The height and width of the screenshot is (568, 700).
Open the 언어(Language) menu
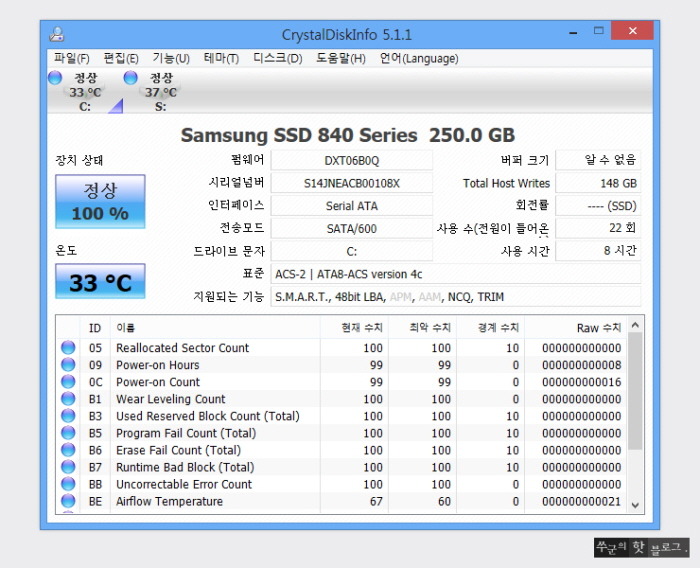point(419,58)
